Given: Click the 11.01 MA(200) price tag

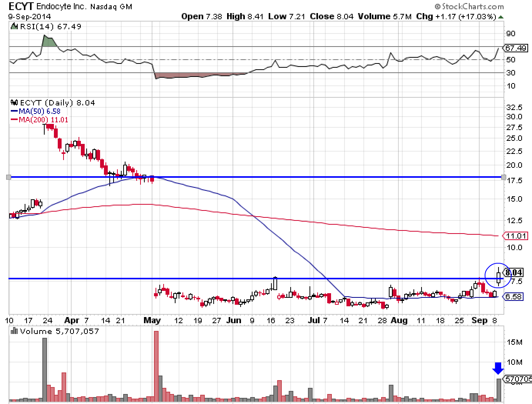Looking at the screenshot, I should (x=515, y=235).
